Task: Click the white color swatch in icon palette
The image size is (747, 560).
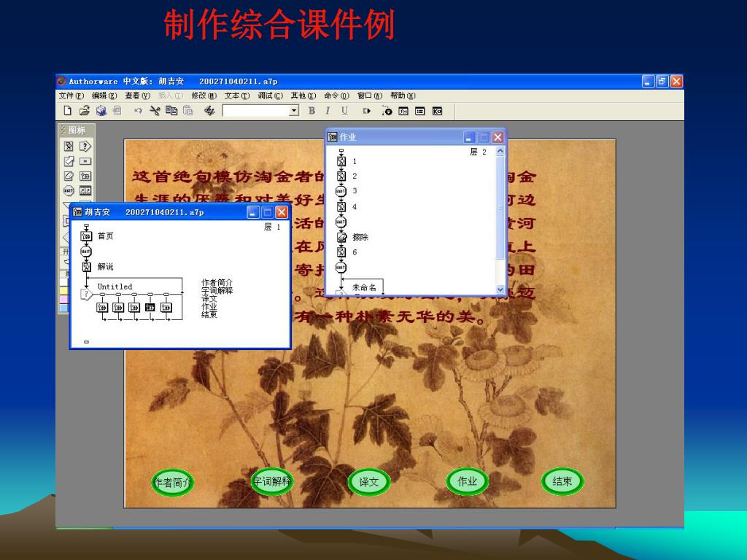Action: pyautogui.click(x=64, y=282)
